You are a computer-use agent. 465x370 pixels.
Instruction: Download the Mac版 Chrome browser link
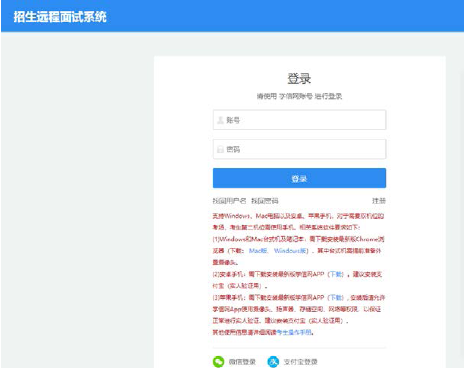click(x=258, y=251)
